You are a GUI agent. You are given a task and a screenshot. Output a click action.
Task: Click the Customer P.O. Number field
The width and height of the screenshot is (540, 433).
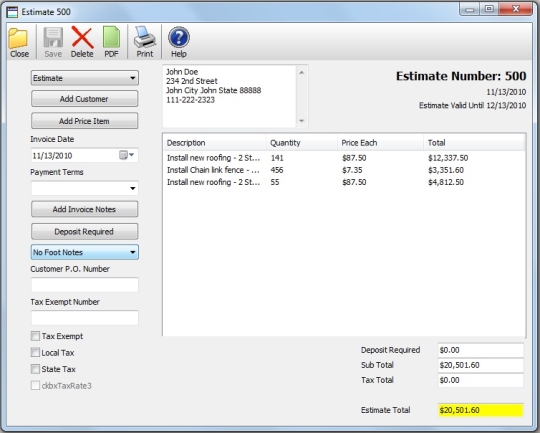click(85, 285)
